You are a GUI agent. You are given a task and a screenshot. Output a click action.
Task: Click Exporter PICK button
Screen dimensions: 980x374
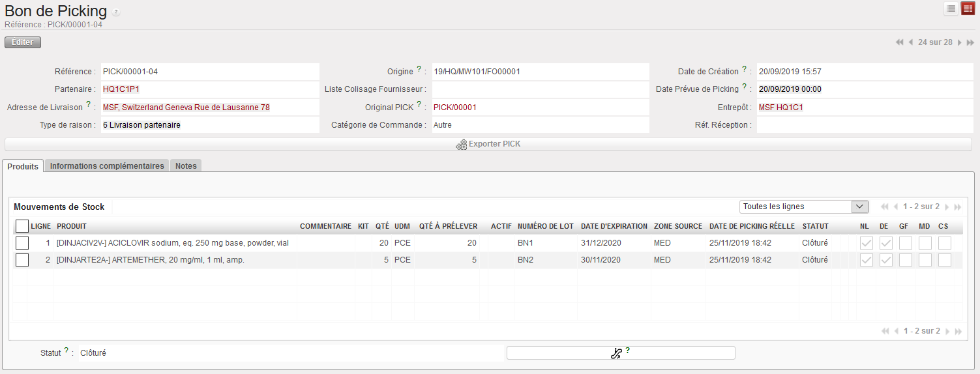tap(488, 144)
